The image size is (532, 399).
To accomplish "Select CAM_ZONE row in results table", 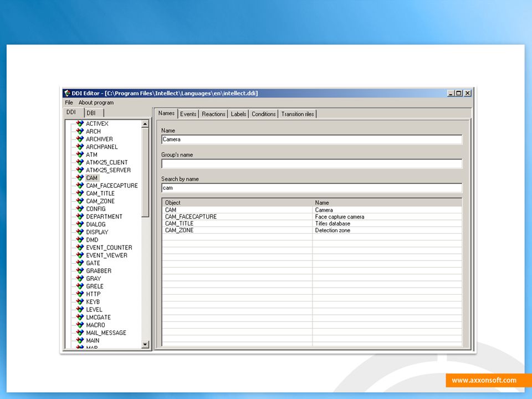I will click(312, 231).
